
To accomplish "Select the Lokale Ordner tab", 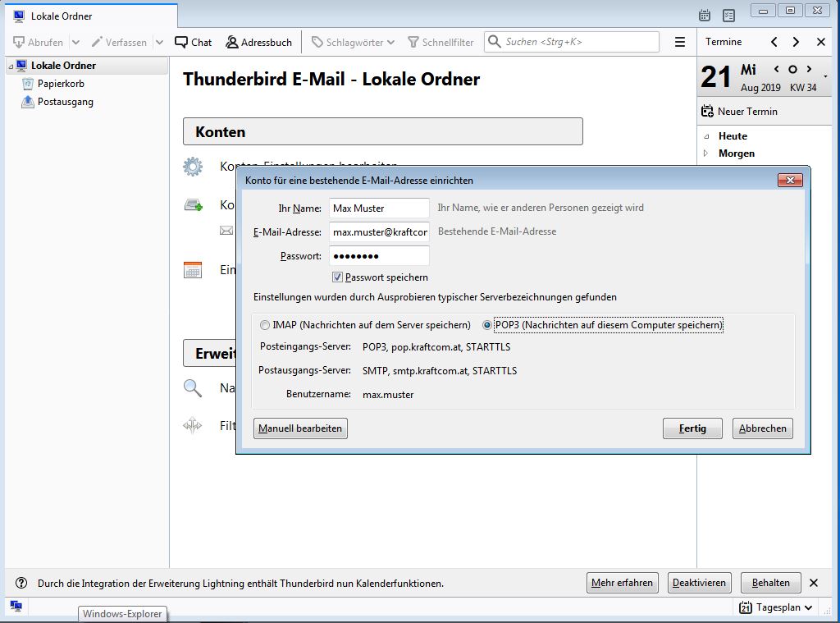I will tap(91, 16).
